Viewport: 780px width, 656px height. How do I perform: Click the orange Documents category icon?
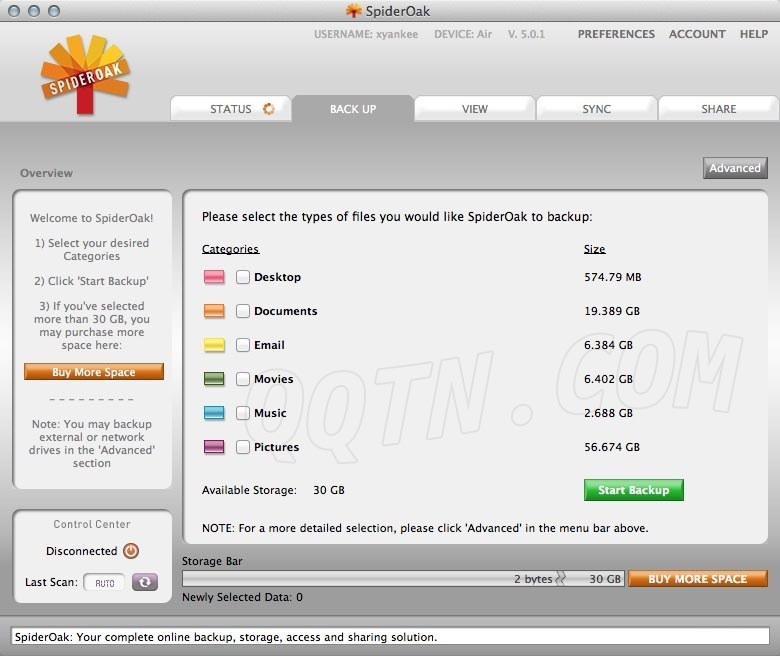point(214,311)
